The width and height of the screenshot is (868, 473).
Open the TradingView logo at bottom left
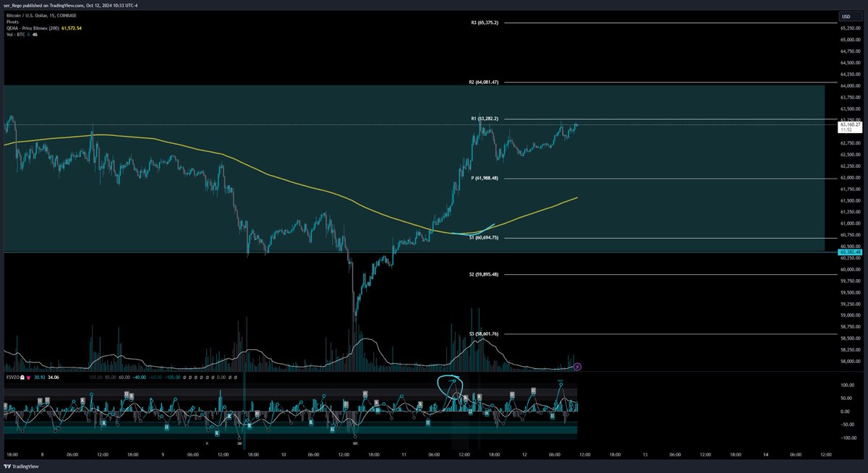22,466
